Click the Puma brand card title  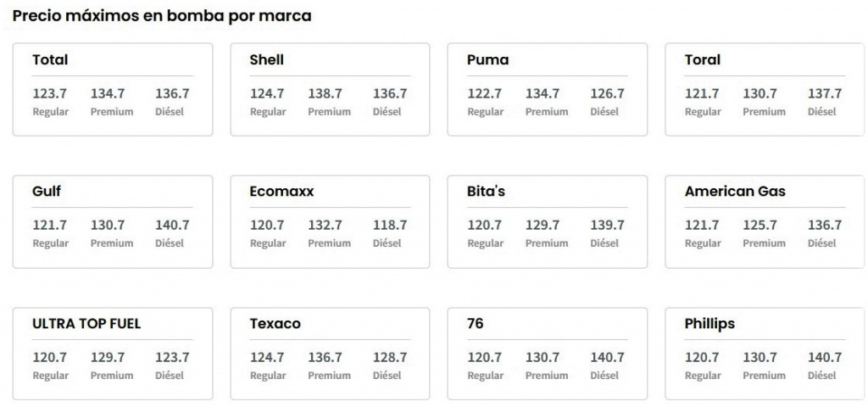487,60
